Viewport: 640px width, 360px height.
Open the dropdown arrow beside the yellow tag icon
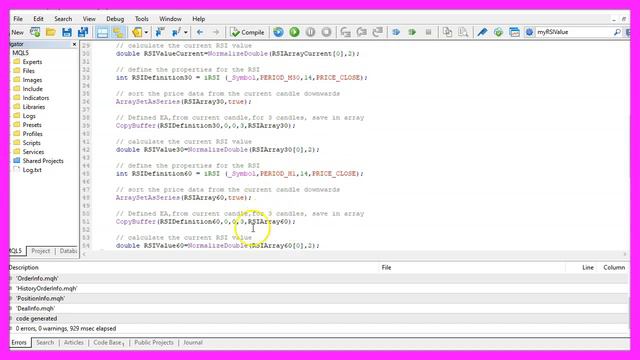[146, 32]
